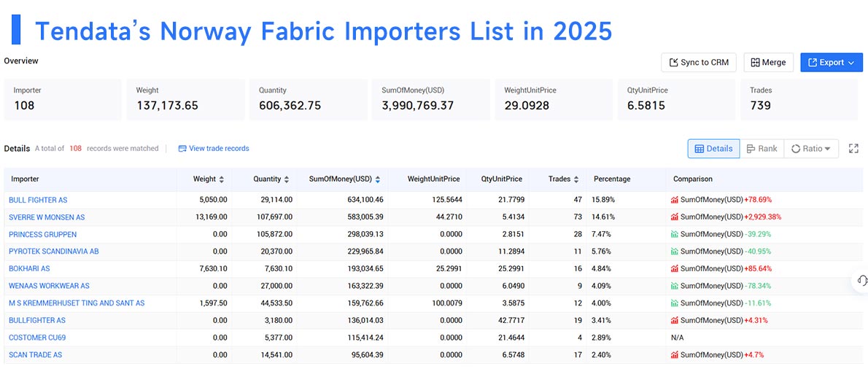This screenshot has height=374, width=868.
Task: Sort by the Trades column arrows
Action: click(576, 179)
